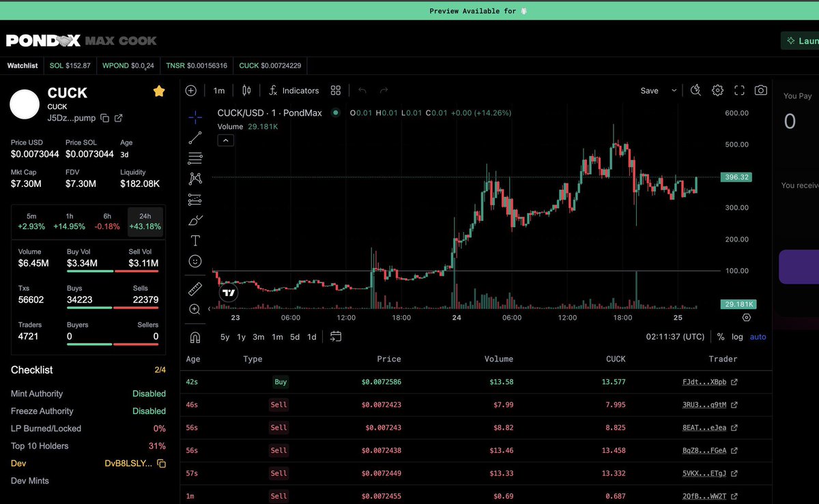Select the ruler measure tool
The image size is (819, 504).
click(x=195, y=289)
